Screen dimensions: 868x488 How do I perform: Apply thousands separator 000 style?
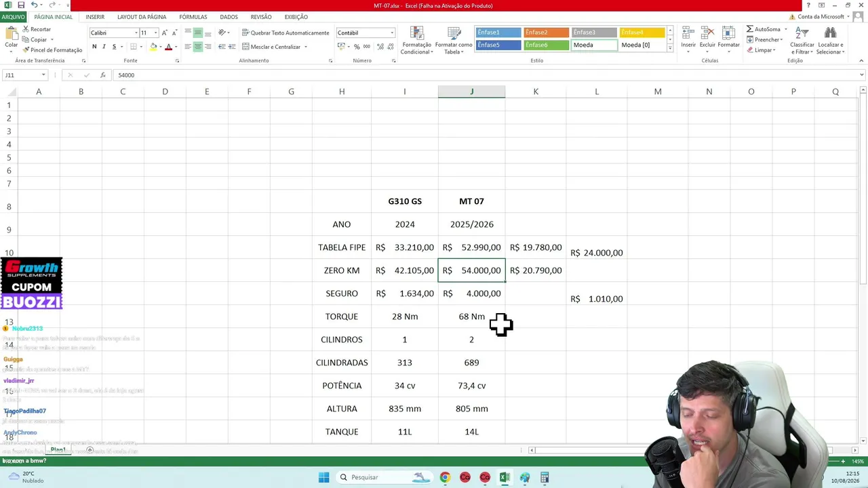[367, 47]
